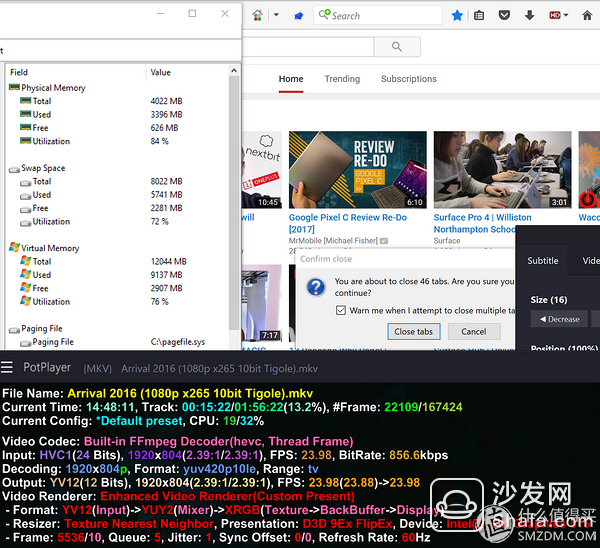Click the downloads arrow icon
Image resolution: width=600 pixels, height=548 pixels.
525,16
